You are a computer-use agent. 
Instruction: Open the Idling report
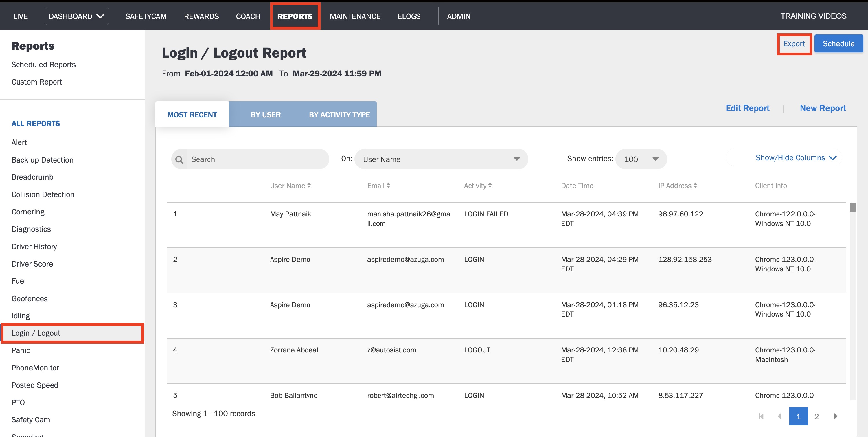(21, 316)
